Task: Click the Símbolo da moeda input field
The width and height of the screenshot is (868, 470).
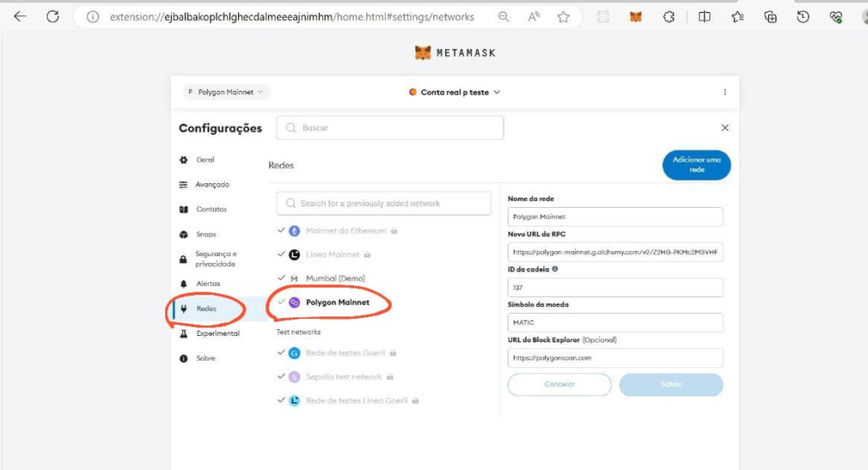Action: pyautogui.click(x=615, y=322)
